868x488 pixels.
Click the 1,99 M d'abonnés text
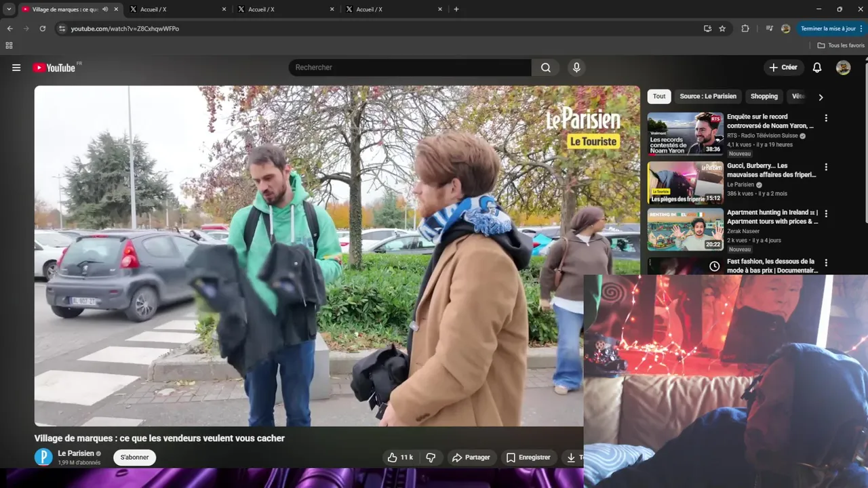pos(79,463)
